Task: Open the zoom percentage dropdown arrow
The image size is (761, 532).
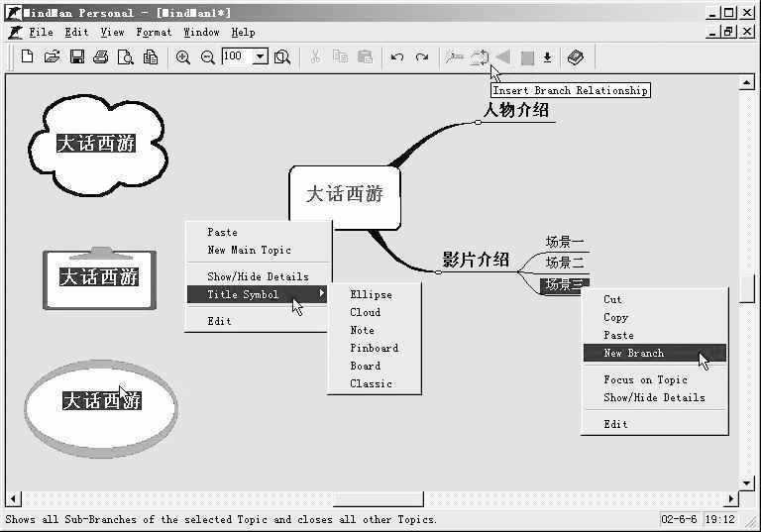Action: pyautogui.click(x=261, y=56)
